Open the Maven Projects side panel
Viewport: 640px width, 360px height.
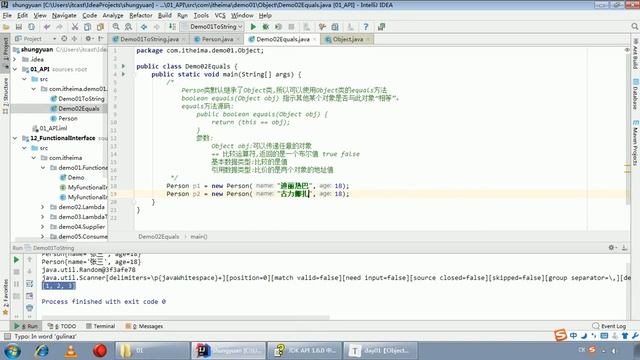tap(635, 142)
